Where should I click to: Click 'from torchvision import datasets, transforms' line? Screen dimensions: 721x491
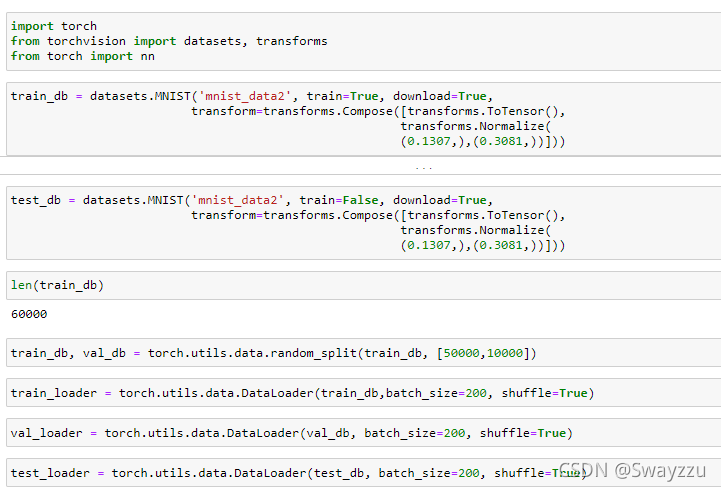[x=169, y=41]
